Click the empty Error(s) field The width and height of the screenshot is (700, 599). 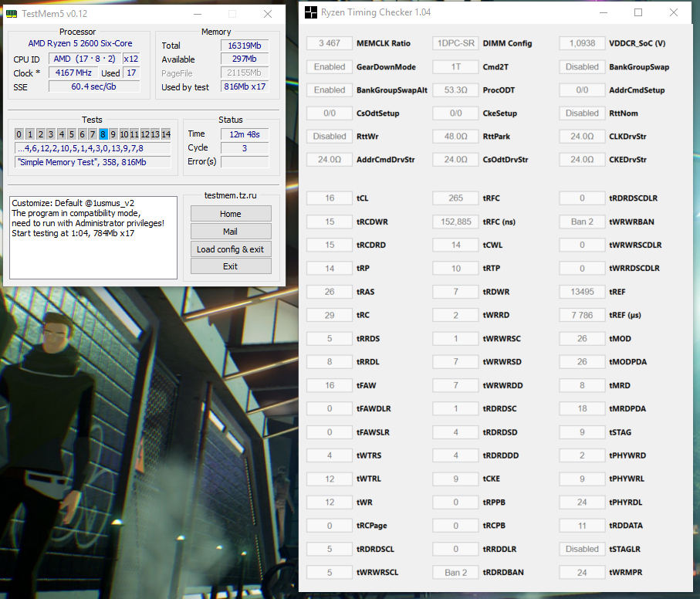(x=245, y=161)
